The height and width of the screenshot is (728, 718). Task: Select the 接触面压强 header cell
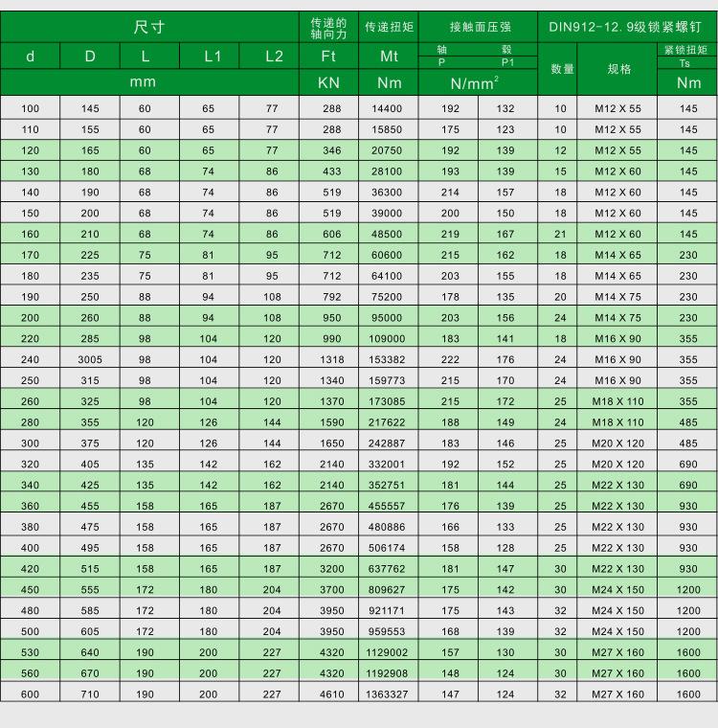pyautogui.click(x=478, y=27)
